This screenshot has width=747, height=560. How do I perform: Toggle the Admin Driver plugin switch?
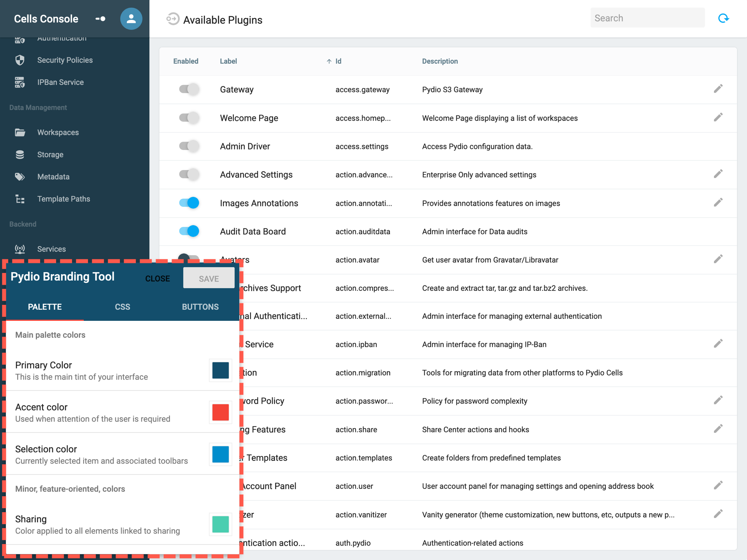click(189, 146)
